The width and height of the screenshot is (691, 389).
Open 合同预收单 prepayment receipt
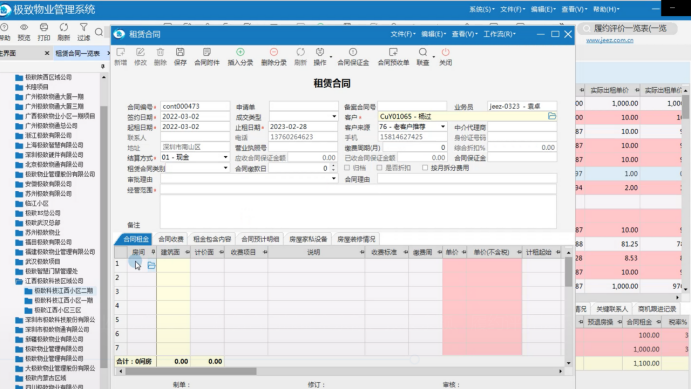tap(393, 52)
